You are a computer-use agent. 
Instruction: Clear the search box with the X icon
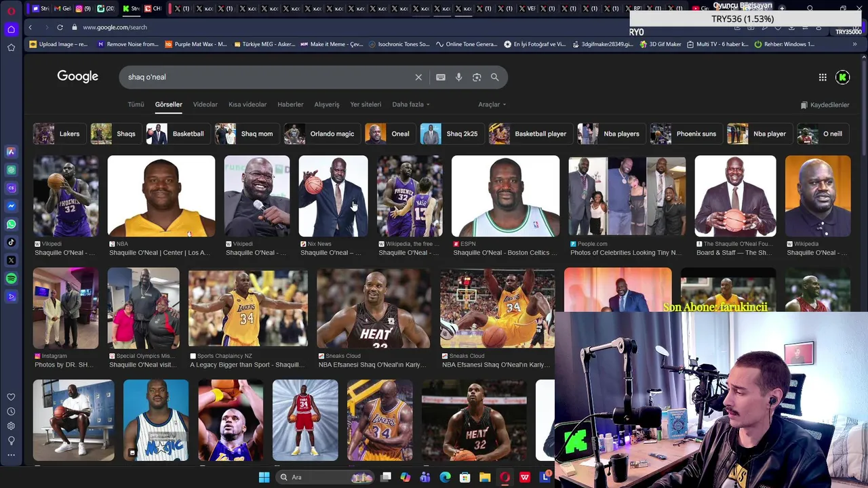(x=418, y=77)
